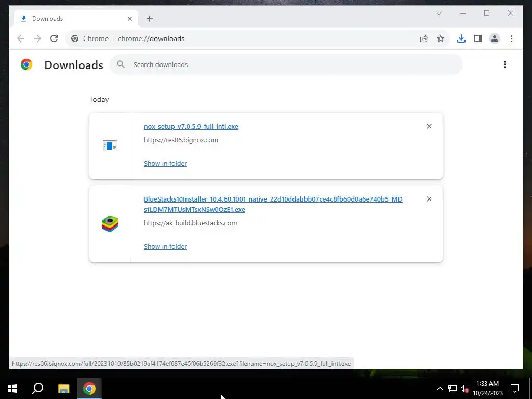Open the tab search dropdown chevron
This screenshot has height=399, width=532.
point(438,13)
